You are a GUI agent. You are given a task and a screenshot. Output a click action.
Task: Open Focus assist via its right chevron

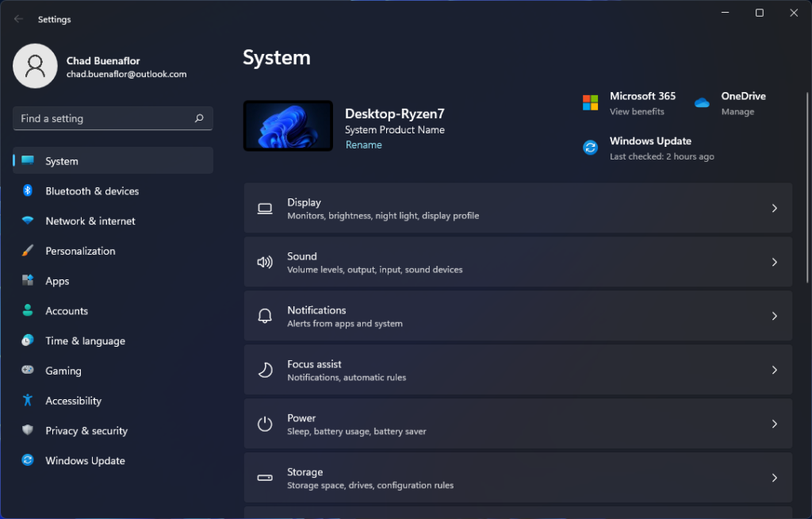coord(774,370)
